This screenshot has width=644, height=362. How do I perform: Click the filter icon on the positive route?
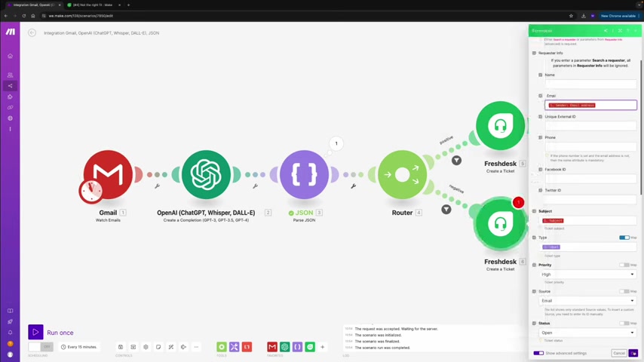[456, 161]
